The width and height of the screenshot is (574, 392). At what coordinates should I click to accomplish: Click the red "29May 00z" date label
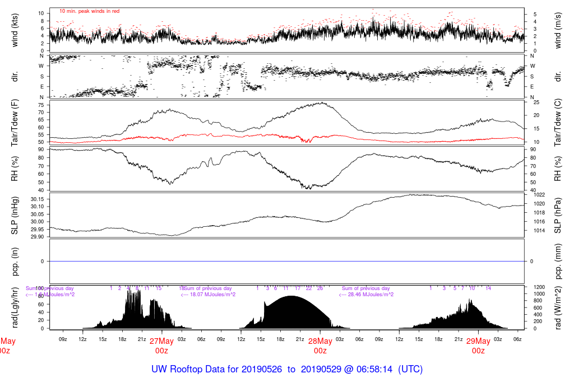point(478,346)
